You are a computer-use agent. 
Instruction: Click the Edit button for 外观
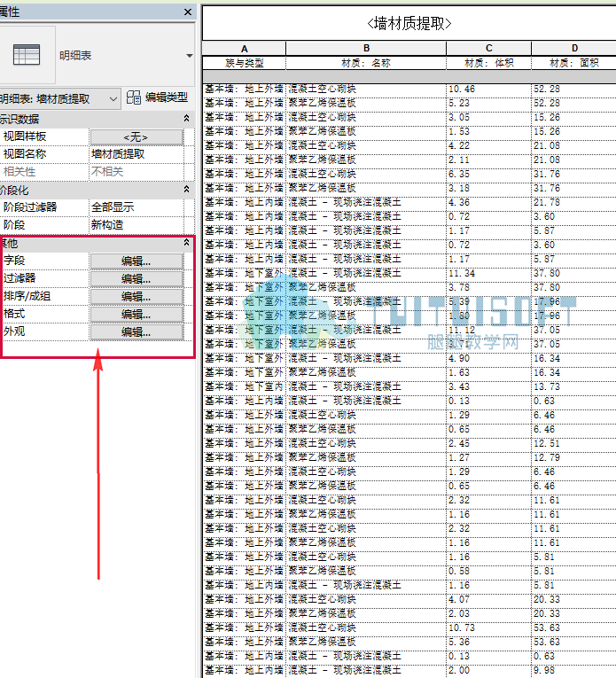click(136, 332)
